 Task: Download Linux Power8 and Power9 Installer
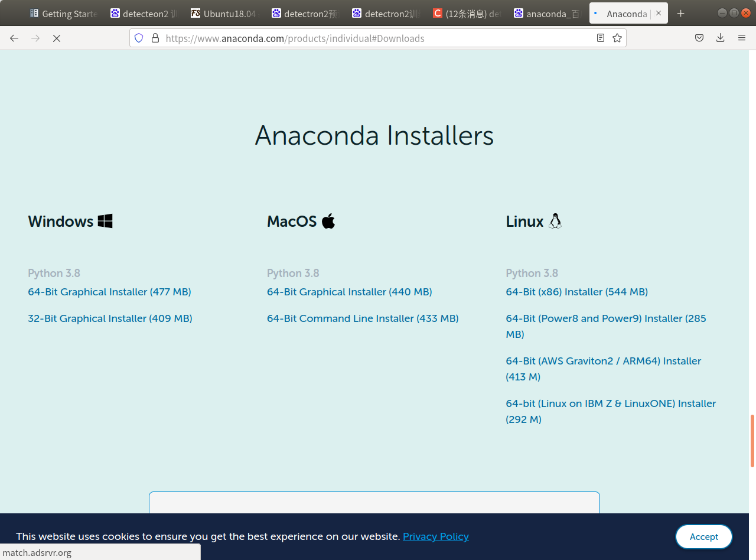[606, 326]
